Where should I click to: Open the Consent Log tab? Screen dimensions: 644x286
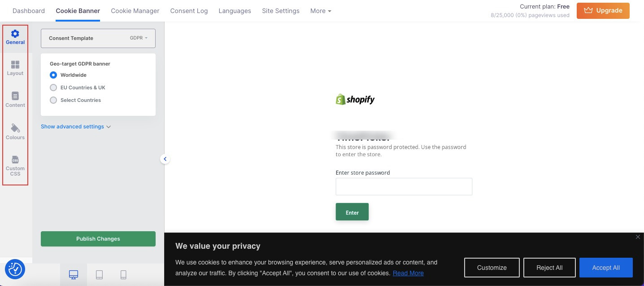click(189, 11)
